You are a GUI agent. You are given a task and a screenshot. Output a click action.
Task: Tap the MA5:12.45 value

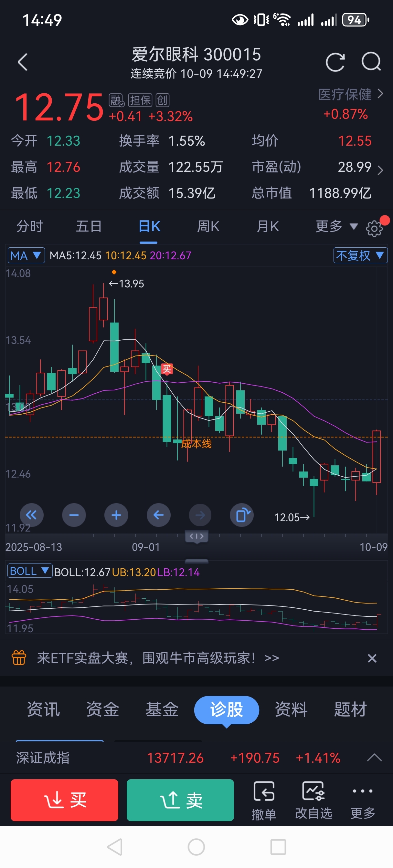75,255
